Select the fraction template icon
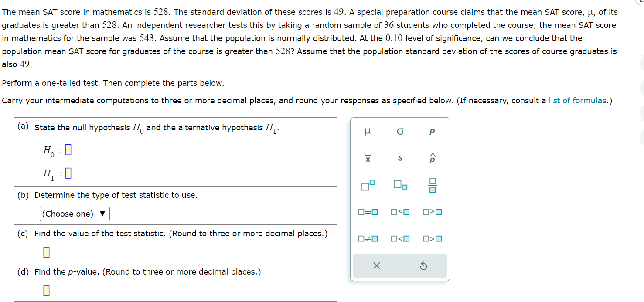This screenshot has width=644, height=302. [x=431, y=185]
